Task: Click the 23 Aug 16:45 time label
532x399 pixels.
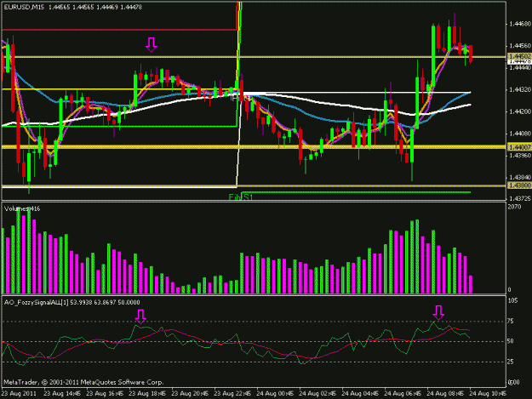Action: tap(105, 394)
